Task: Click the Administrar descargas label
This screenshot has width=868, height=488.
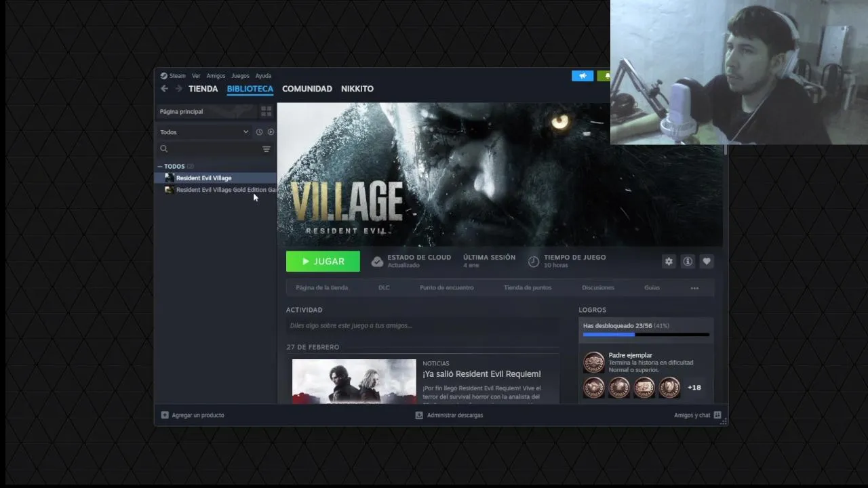Action: pyautogui.click(x=455, y=415)
